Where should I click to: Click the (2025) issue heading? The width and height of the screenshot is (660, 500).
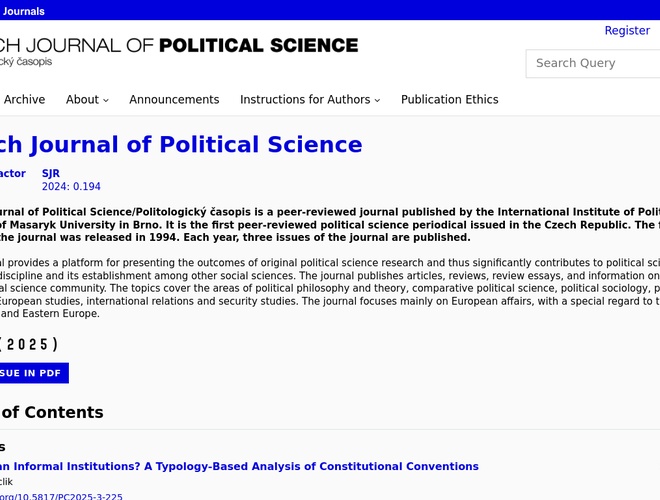click(x=28, y=345)
